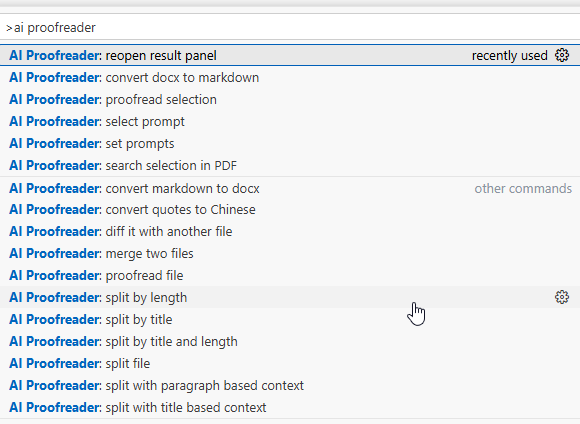
Task: Run AI Proofreader: split file
Action: pos(290,363)
